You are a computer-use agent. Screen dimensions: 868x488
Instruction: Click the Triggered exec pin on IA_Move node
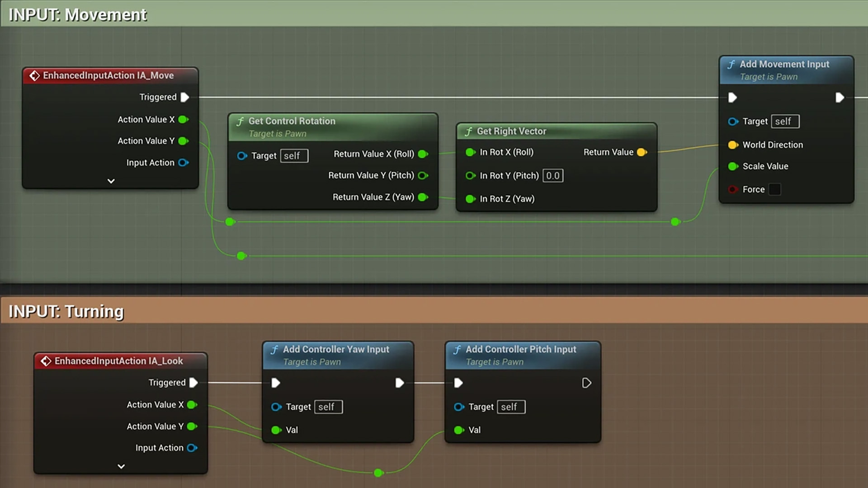coord(184,97)
